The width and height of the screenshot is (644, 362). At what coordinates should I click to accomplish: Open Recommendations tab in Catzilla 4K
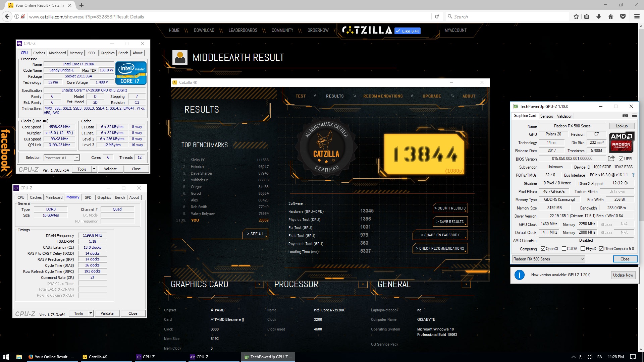click(x=383, y=96)
